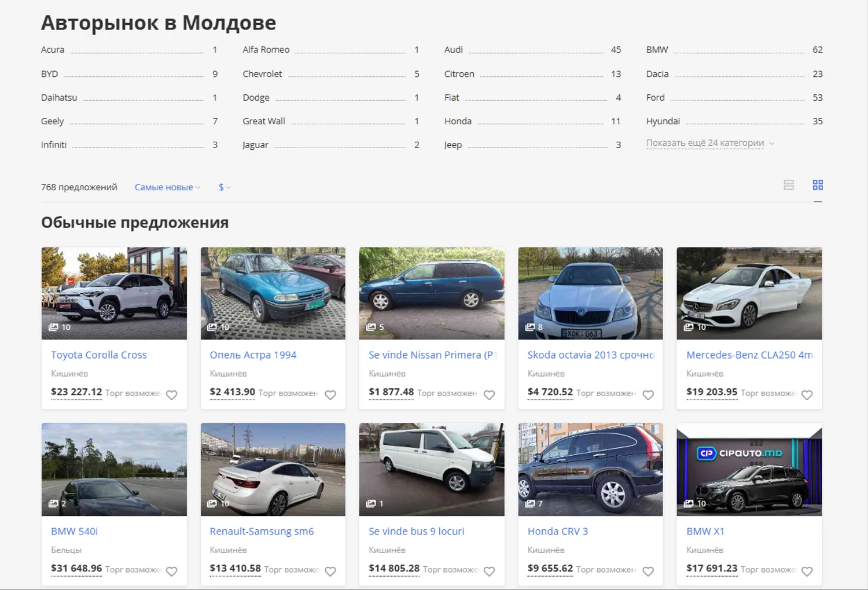This screenshot has height=590, width=868.
Task: Open the BMW X1 title link
Action: [705, 532]
